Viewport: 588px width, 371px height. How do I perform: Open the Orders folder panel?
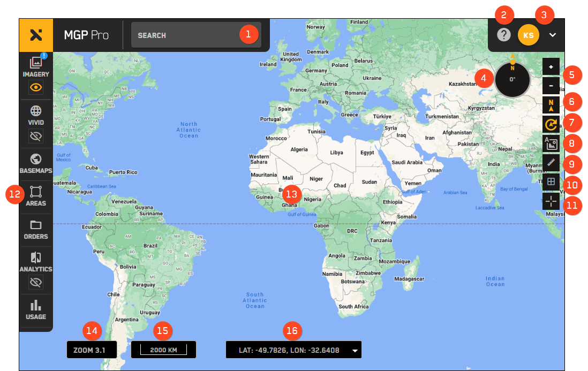tap(36, 229)
